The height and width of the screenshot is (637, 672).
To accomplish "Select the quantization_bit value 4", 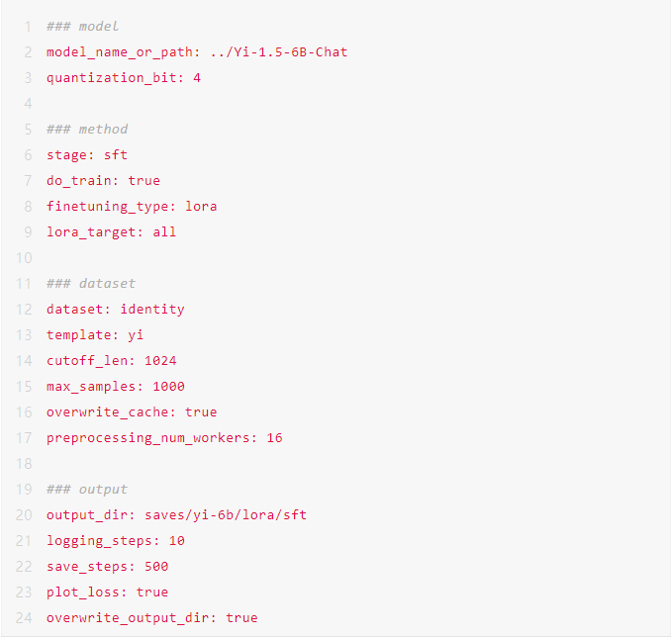I will pyautogui.click(x=197, y=78).
